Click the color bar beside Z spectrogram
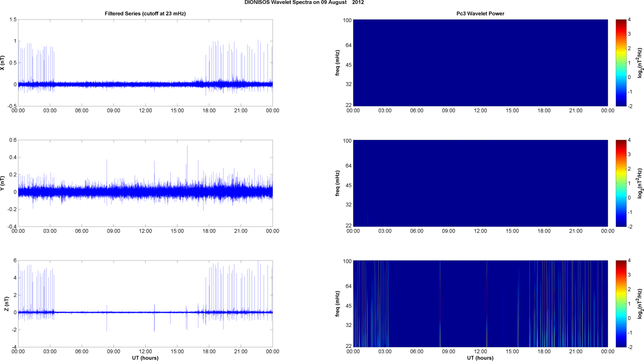The image size is (644, 361). tap(621, 304)
